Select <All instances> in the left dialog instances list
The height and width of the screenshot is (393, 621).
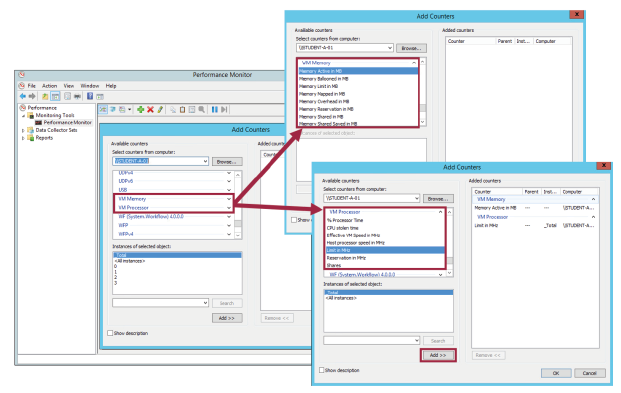pyautogui.click(x=130, y=261)
